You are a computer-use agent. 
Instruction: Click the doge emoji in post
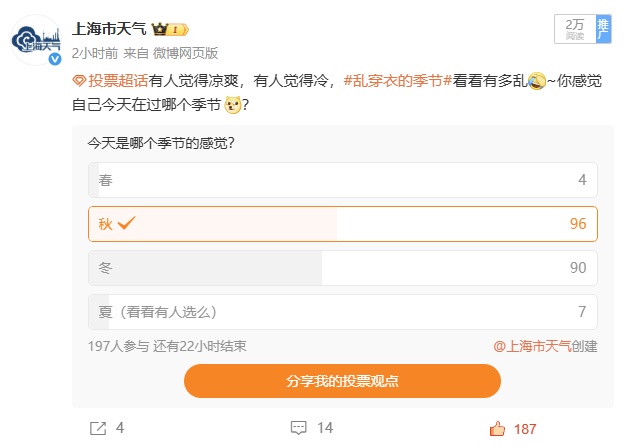click(232, 104)
